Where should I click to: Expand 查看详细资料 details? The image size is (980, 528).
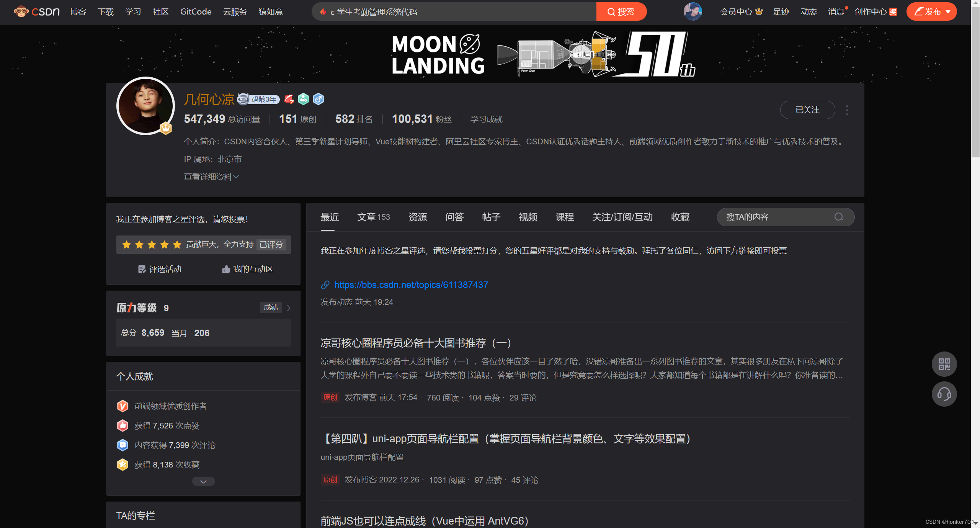coord(211,177)
